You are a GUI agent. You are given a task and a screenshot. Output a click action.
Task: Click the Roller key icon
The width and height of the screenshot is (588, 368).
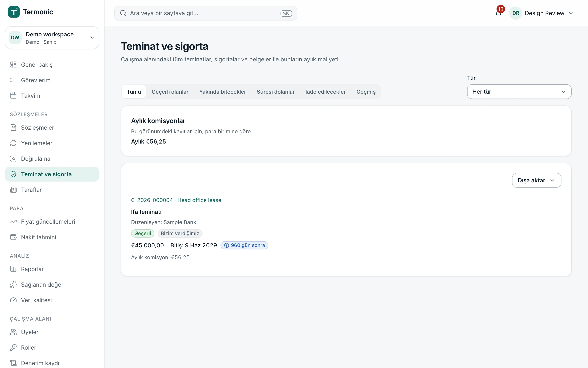pyautogui.click(x=13, y=348)
